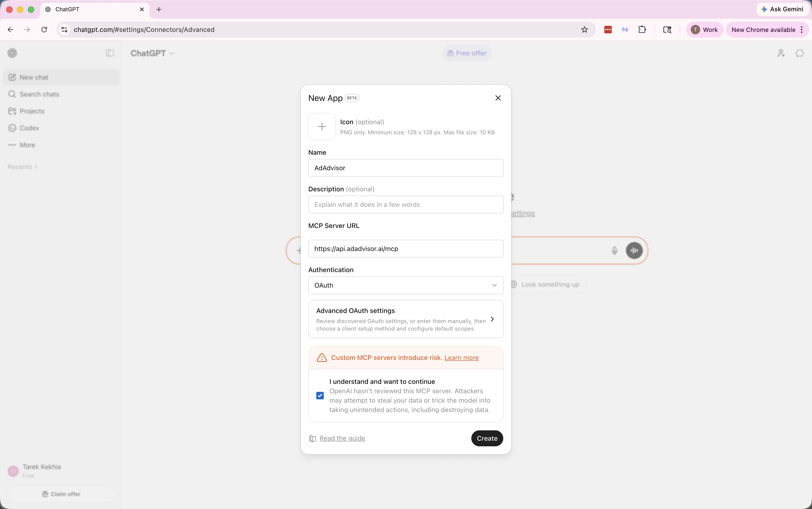Viewport: 812px width, 509px height.
Task: Open Projects in sidebar
Action: point(61,111)
